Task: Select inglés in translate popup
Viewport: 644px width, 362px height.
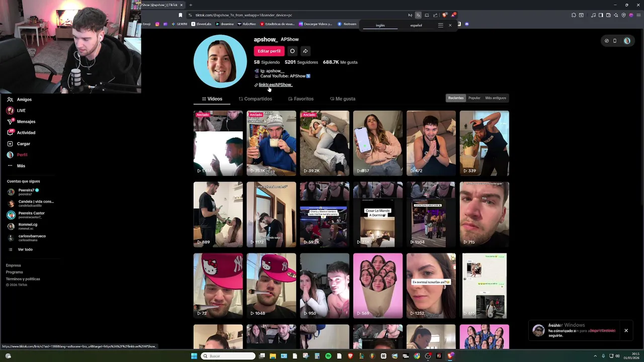Action: [380, 25]
